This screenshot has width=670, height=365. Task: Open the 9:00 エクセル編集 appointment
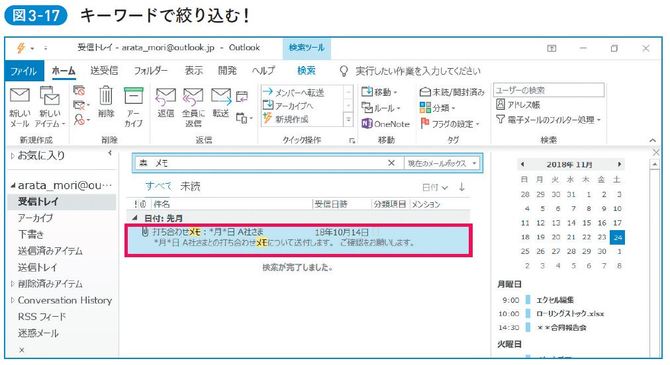(x=555, y=300)
